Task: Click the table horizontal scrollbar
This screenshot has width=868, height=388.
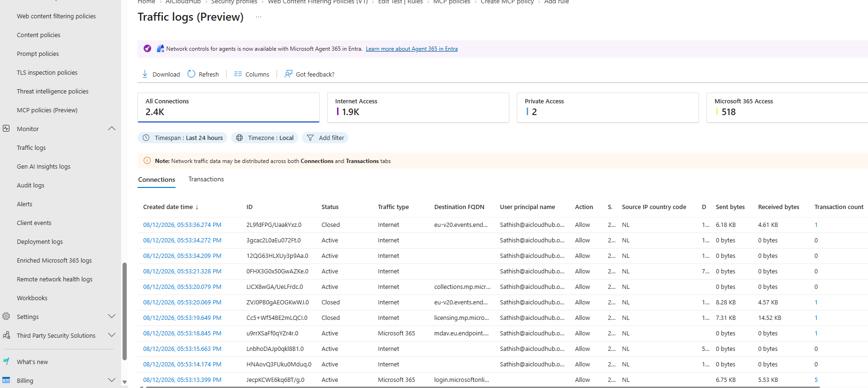Action: coord(483,387)
